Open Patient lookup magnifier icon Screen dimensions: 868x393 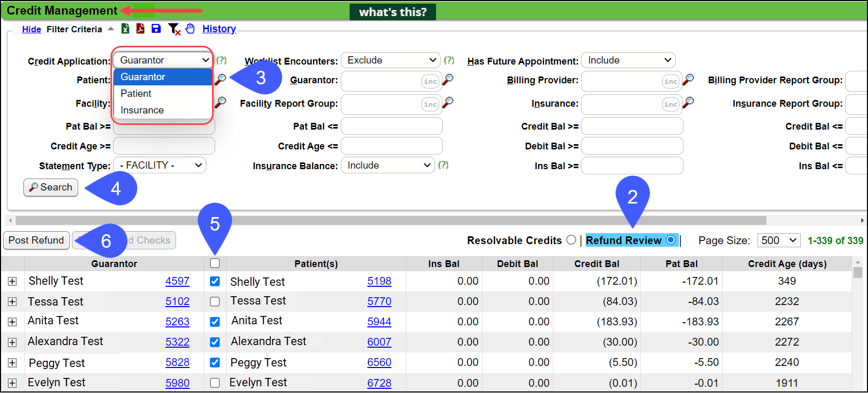coord(220,79)
